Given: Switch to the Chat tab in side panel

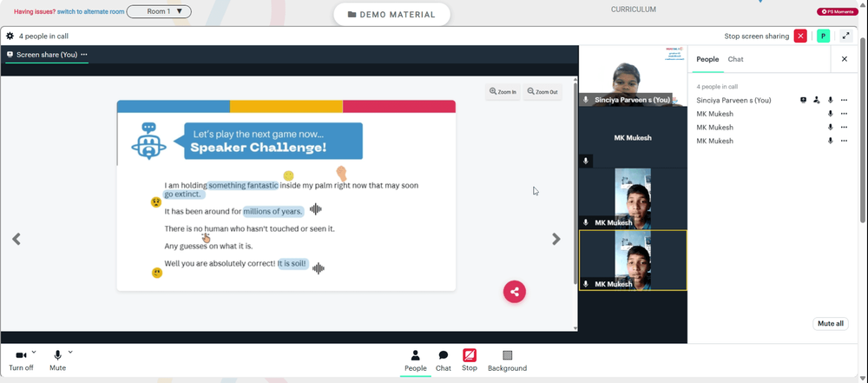Looking at the screenshot, I should 736,59.
